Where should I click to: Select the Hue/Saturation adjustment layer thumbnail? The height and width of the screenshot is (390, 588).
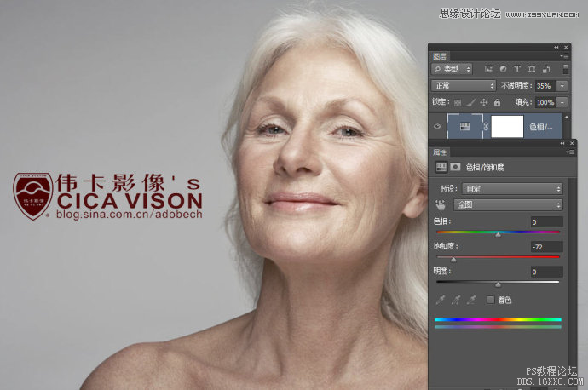(x=465, y=126)
